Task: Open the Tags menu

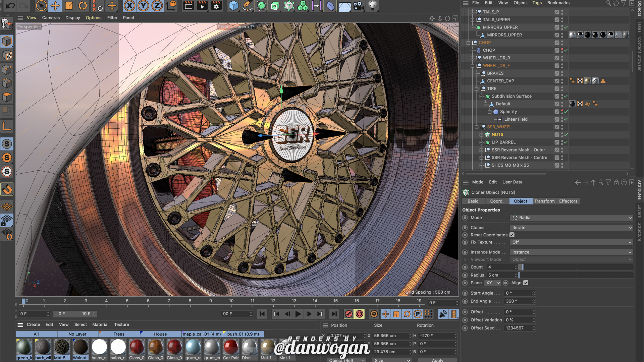Action: pyautogui.click(x=537, y=3)
